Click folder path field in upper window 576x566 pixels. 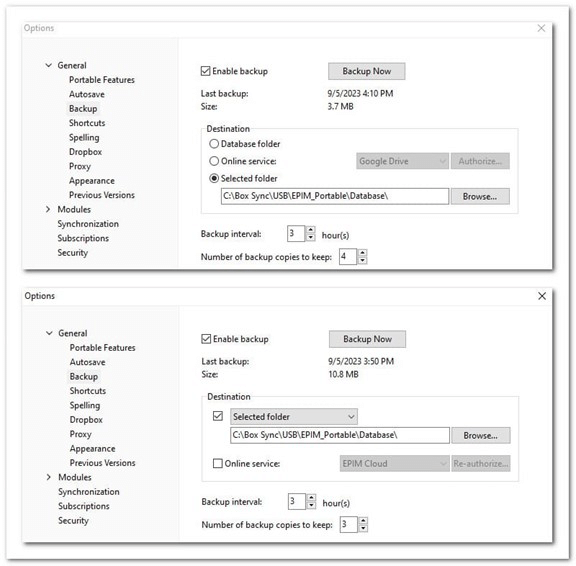[335, 197]
